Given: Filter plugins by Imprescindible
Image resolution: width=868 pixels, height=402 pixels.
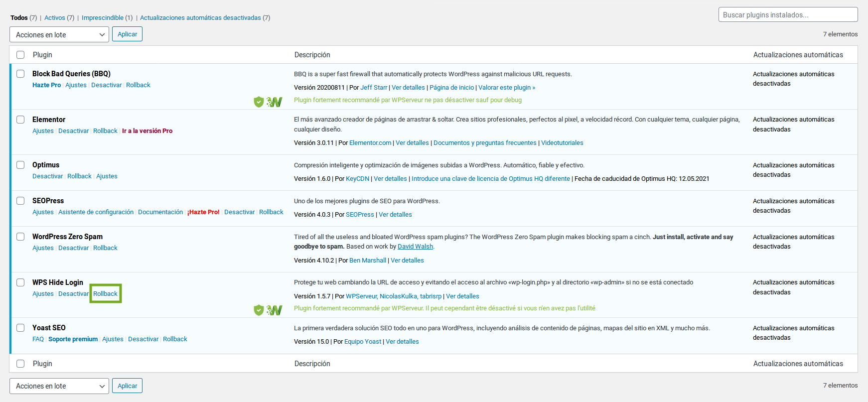Looking at the screenshot, I should tap(103, 17).
